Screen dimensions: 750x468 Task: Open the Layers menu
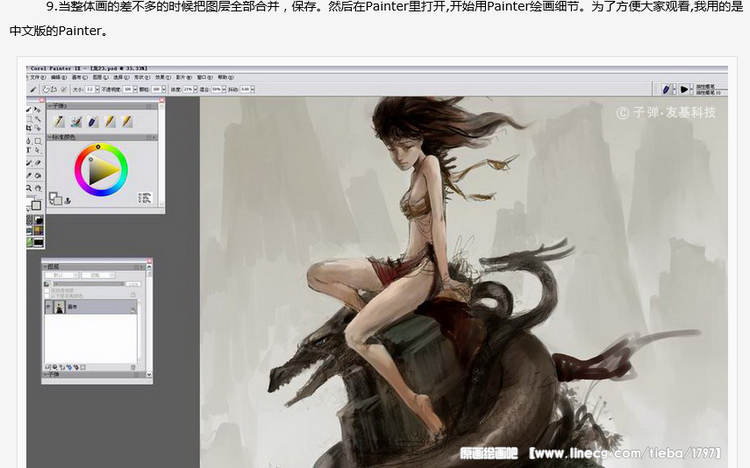[x=100, y=77]
